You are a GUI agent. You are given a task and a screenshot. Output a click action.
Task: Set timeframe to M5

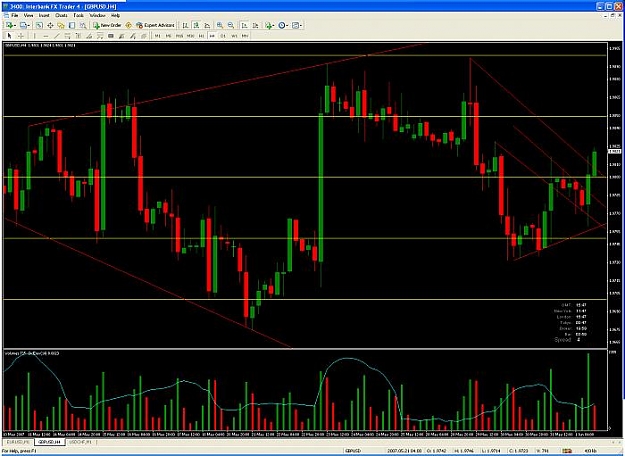click(168, 36)
